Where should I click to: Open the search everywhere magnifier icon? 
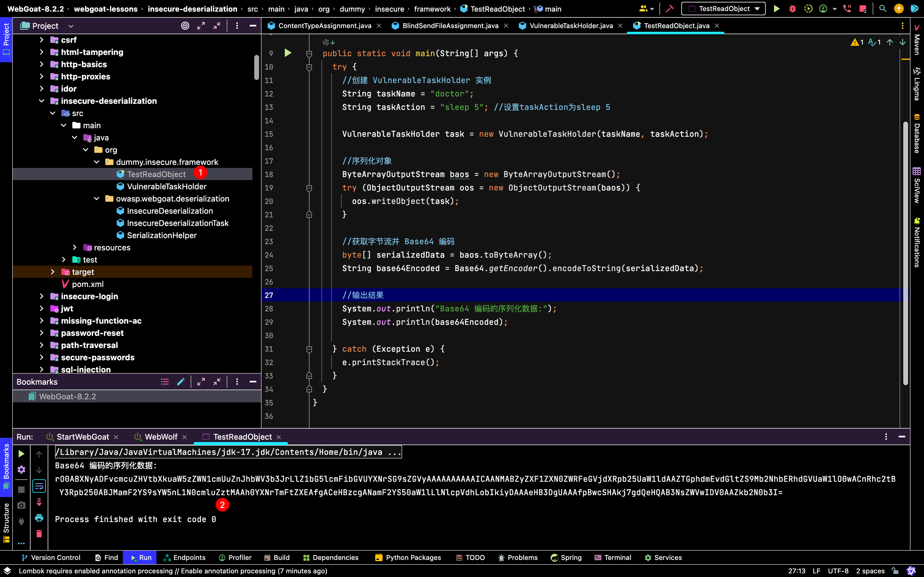[882, 9]
